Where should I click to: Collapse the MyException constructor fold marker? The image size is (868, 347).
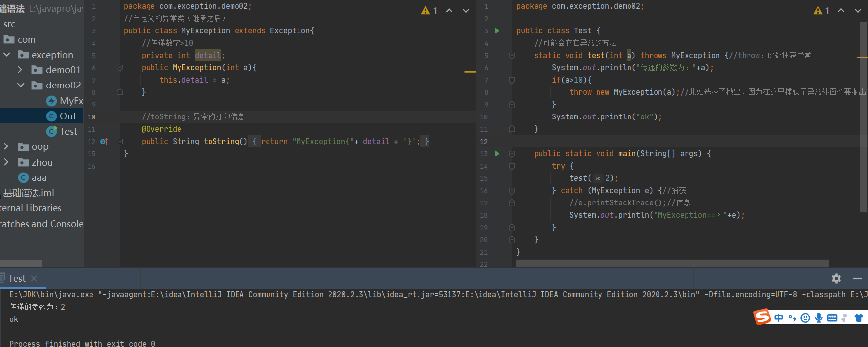(x=120, y=68)
